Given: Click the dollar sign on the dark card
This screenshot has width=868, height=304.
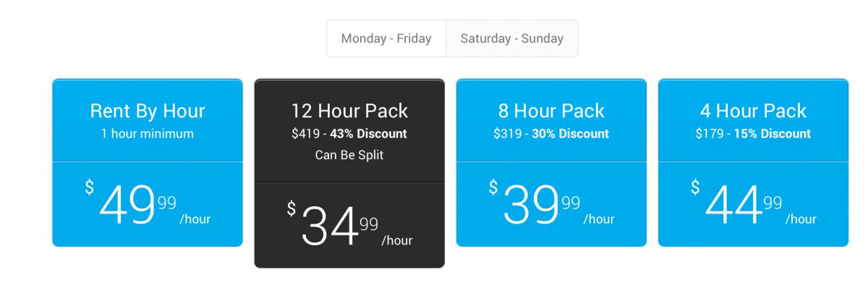Looking at the screenshot, I should [292, 209].
